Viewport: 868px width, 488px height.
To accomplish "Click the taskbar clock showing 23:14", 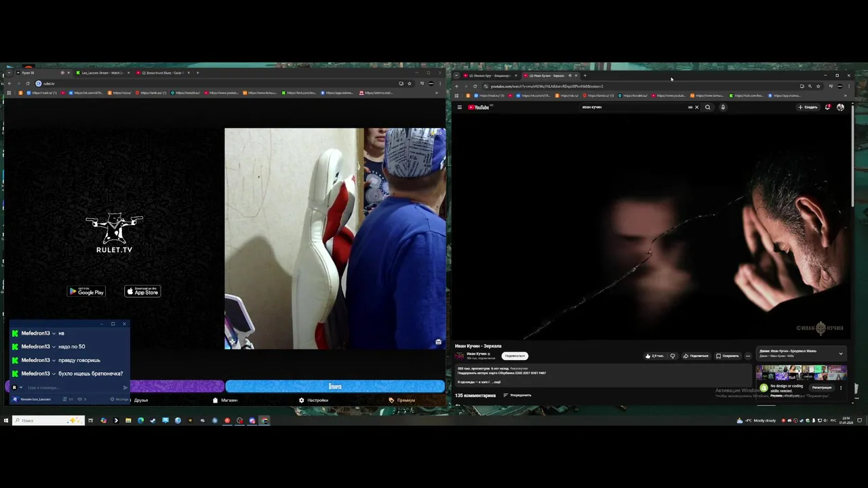I will click(848, 420).
